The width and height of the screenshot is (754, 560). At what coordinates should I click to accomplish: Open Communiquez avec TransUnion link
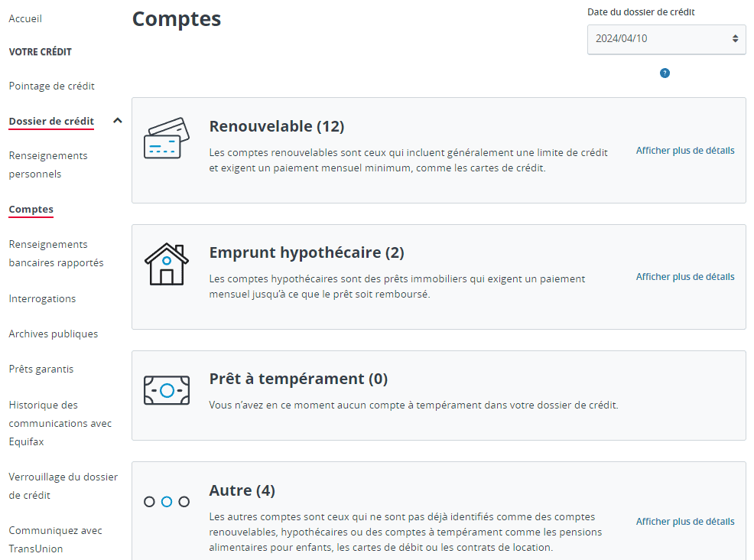click(x=55, y=539)
